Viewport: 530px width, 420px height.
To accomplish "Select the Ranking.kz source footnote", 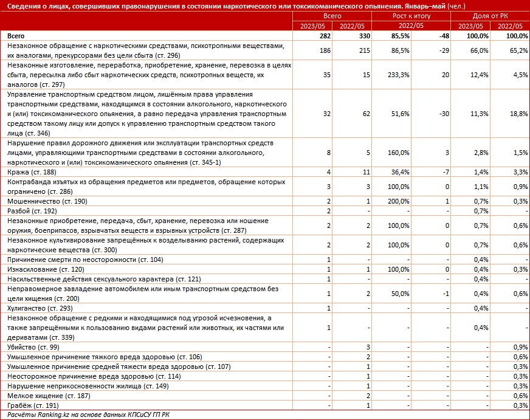I will click(88, 415).
